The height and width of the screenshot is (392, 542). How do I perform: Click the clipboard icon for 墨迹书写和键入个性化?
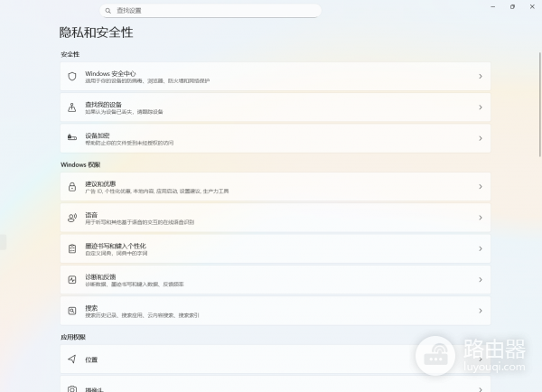72,248
